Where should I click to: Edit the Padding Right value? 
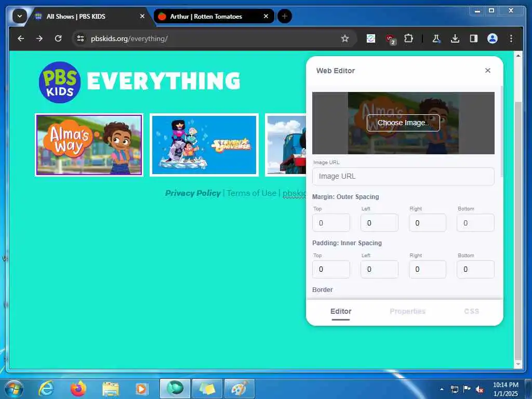(428, 270)
